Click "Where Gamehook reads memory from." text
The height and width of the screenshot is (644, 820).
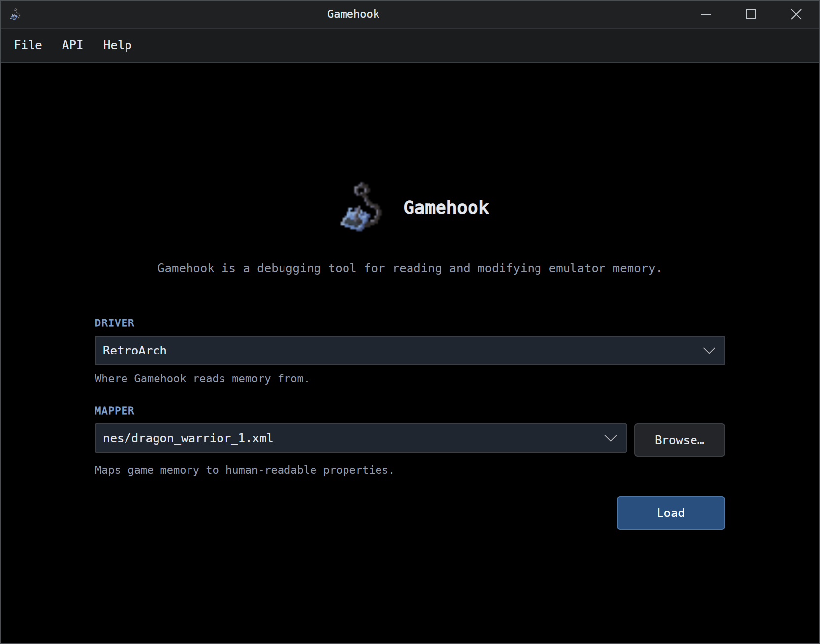pyautogui.click(x=202, y=379)
